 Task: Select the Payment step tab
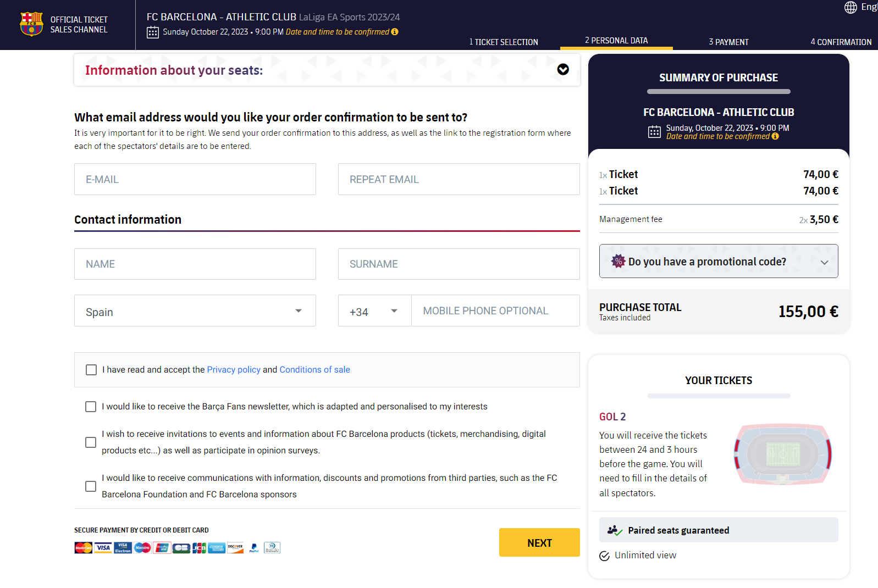coord(728,42)
